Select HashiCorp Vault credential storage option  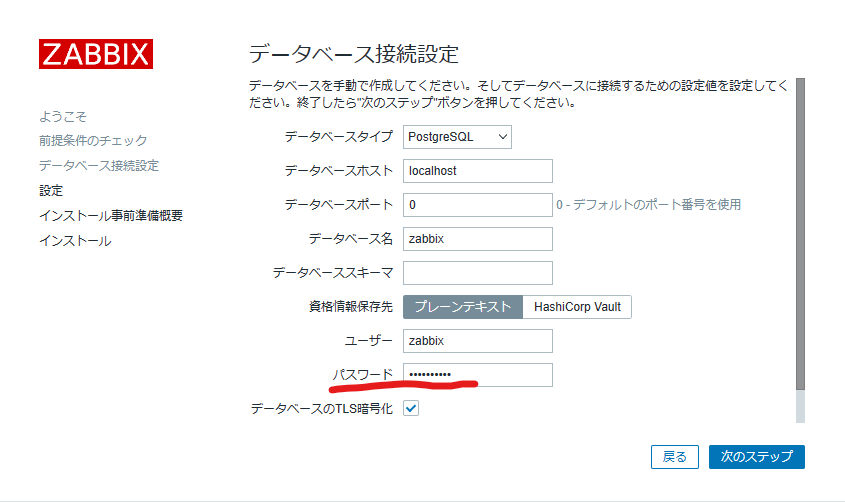pos(577,306)
